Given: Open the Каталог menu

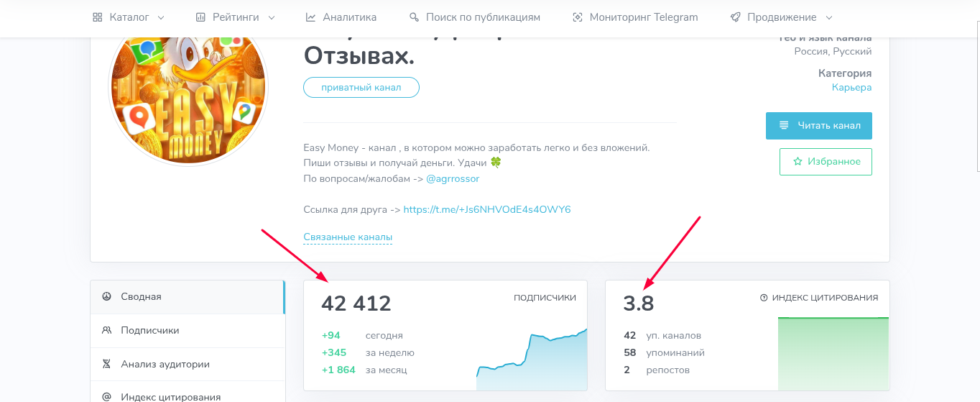Looking at the screenshot, I should 129,17.
